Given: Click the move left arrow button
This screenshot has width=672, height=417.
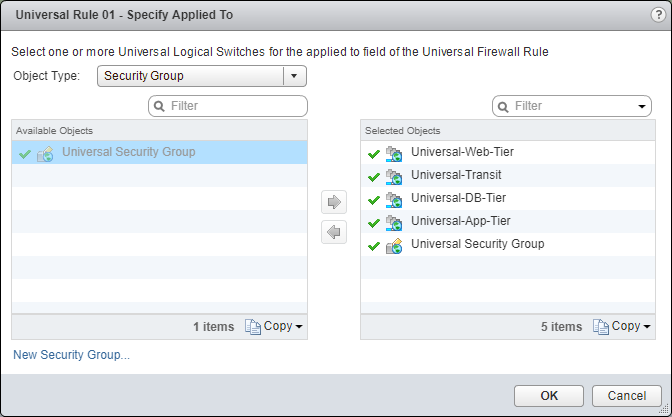Looking at the screenshot, I should pos(334,232).
